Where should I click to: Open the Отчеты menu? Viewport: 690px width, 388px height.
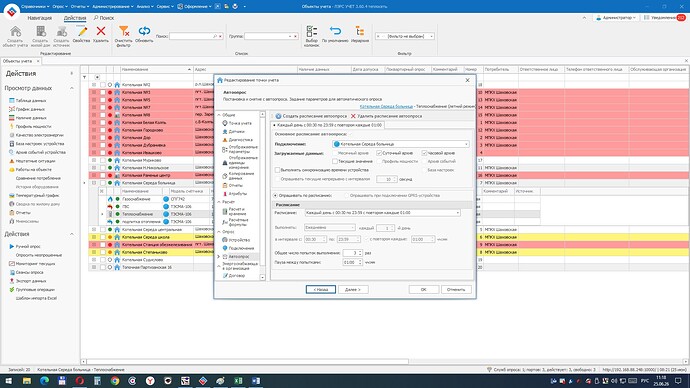80,7
